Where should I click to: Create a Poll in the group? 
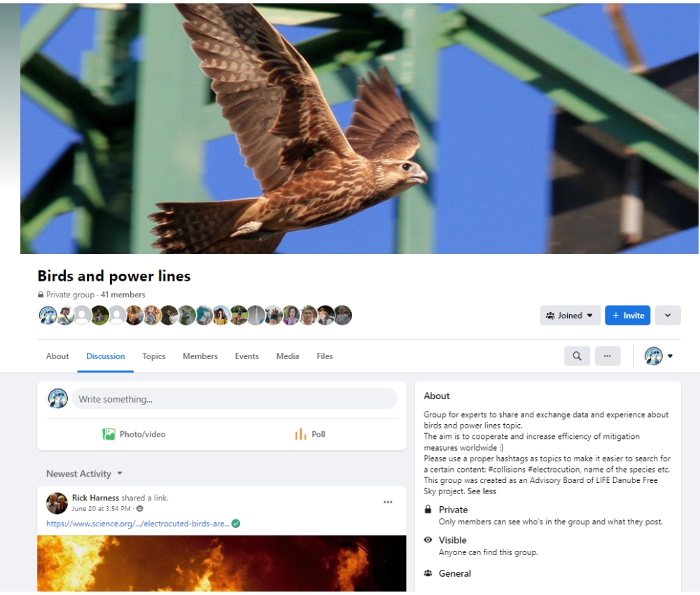coord(310,434)
